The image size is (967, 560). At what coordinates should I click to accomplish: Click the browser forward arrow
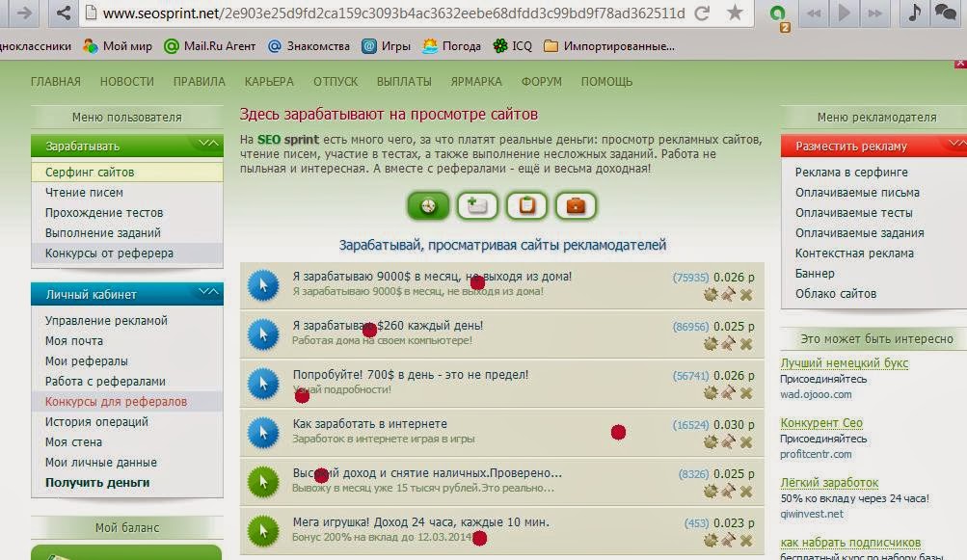coord(24,13)
